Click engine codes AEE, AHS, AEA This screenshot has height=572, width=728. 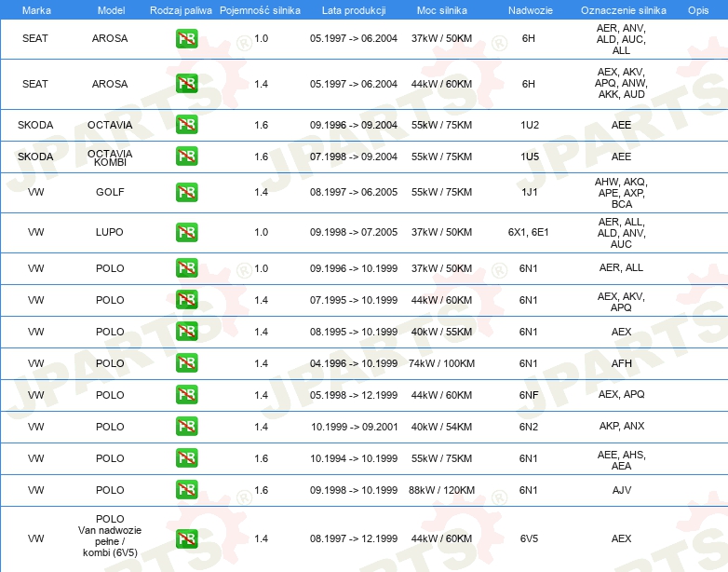coord(621,460)
